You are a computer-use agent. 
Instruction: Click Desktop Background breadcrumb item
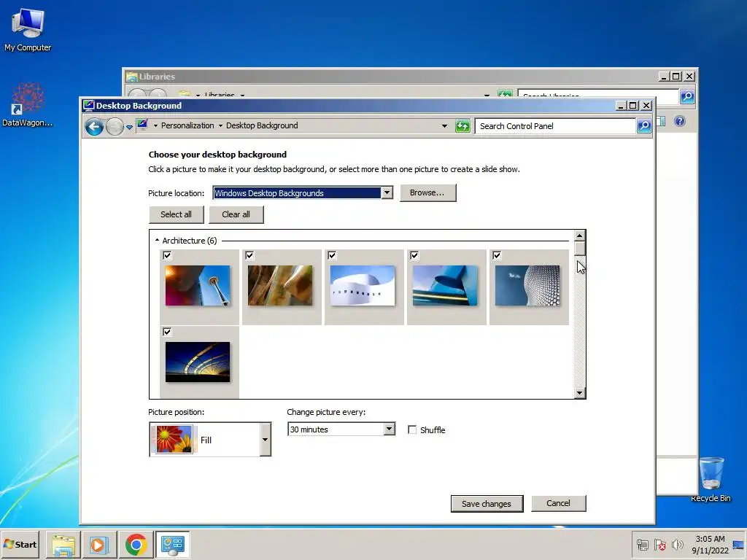[x=262, y=125]
